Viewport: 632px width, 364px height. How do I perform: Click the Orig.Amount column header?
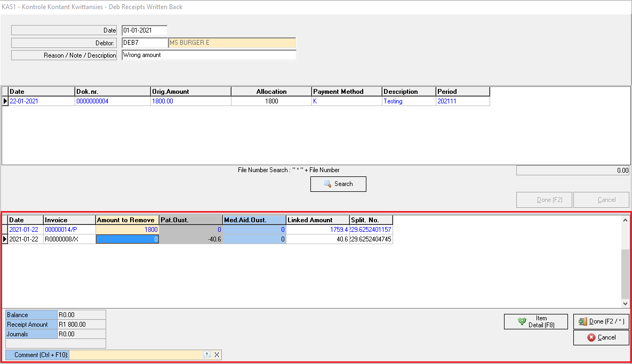[190, 92]
